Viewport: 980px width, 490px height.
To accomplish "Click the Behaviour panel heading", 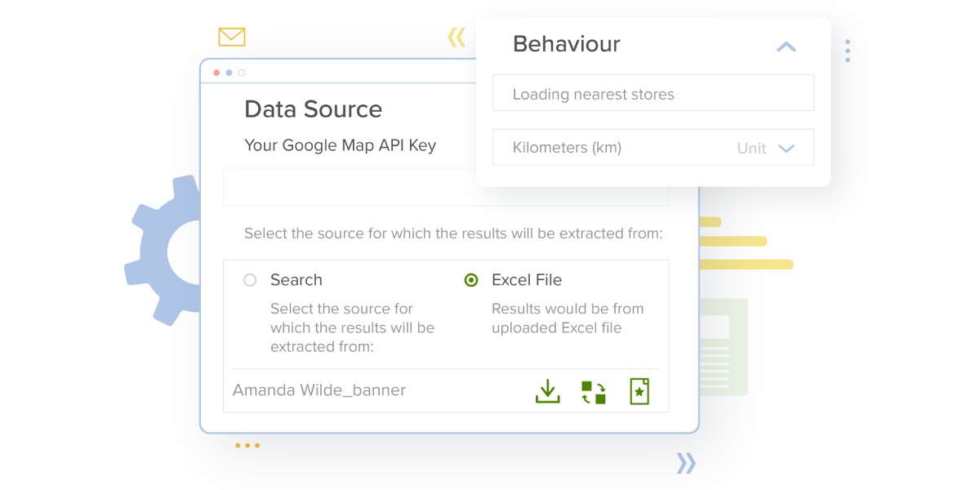I will point(567,44).
